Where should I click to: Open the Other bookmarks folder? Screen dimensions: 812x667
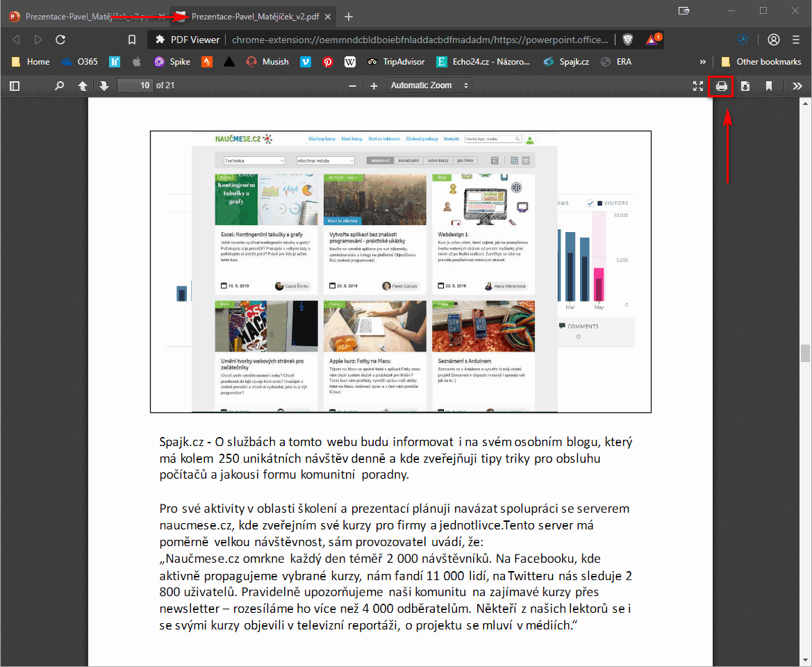coord(761,62)
